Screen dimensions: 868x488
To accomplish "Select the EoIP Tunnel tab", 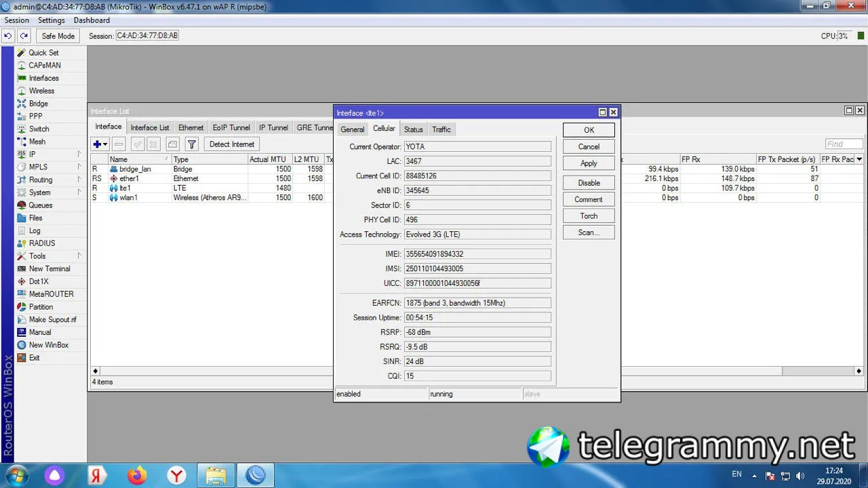I will coord(231,127).
